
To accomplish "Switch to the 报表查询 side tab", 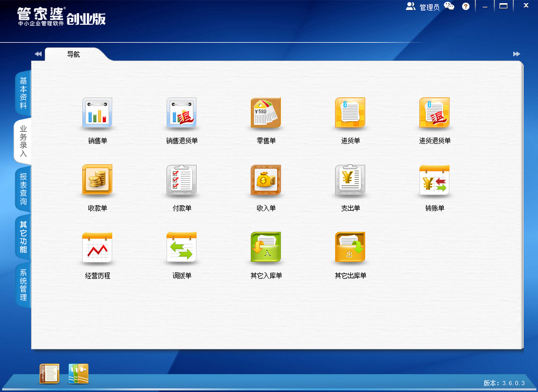I will tap(23, 189).
